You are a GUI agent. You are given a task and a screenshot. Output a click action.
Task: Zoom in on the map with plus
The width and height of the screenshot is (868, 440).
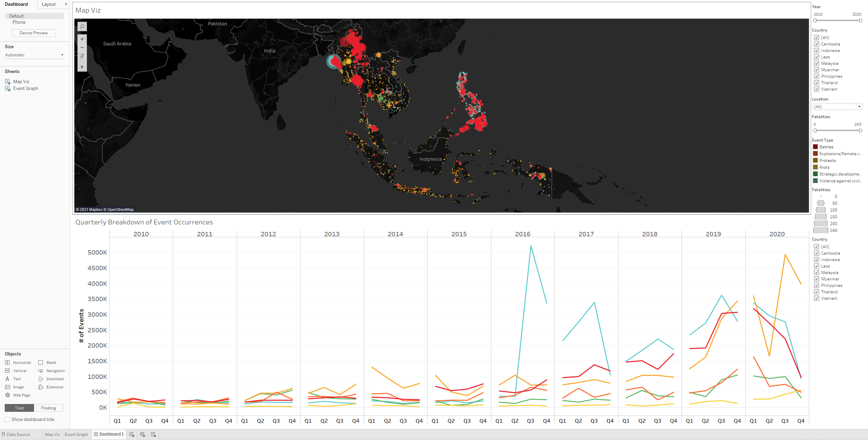tap(82, 39)
